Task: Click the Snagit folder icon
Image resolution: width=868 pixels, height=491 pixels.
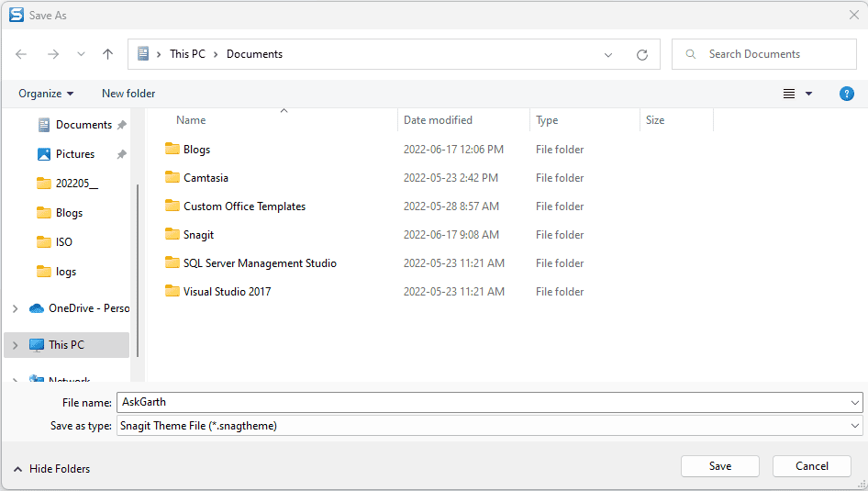Action: pos(172,234)
